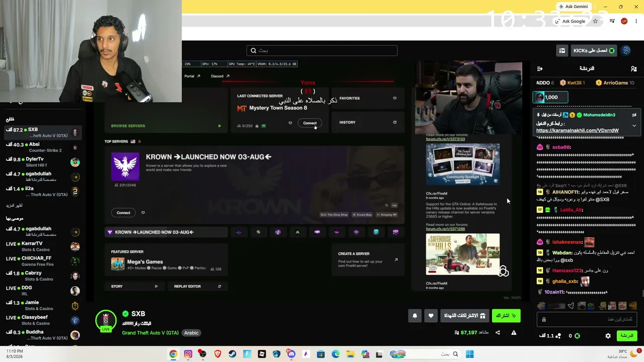Open chat settings gear icon
644x362 pixels.
tap(608, 336)
